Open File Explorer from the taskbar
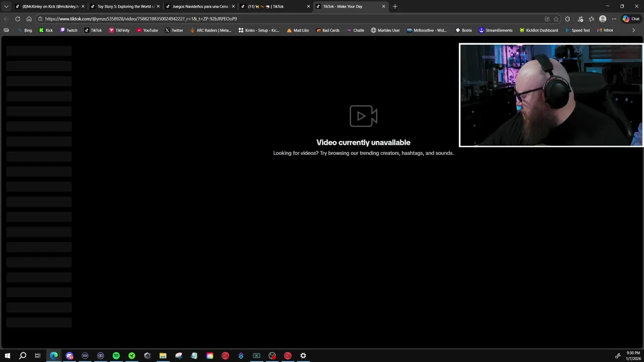This screenshot has height=362, width=644. point(163,355)
